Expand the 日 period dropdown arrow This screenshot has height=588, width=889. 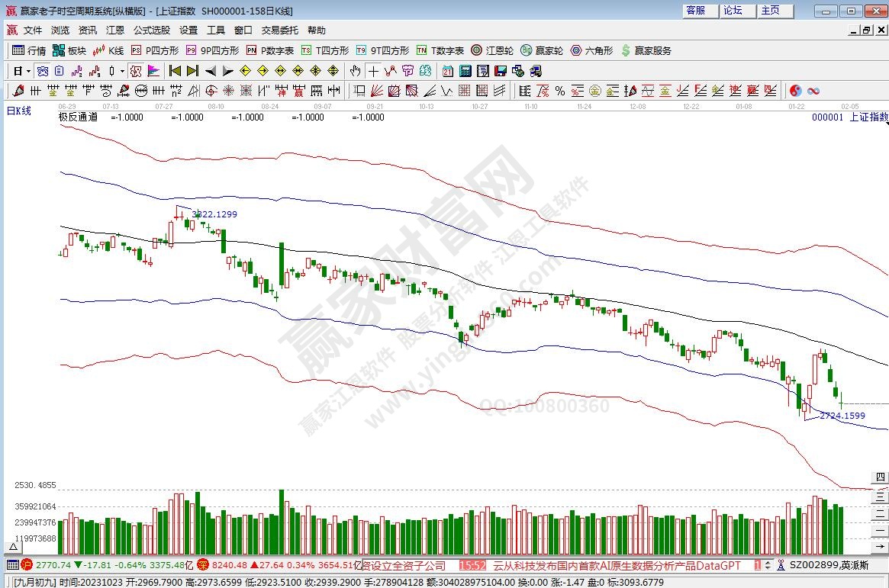[x=28, y=71]
